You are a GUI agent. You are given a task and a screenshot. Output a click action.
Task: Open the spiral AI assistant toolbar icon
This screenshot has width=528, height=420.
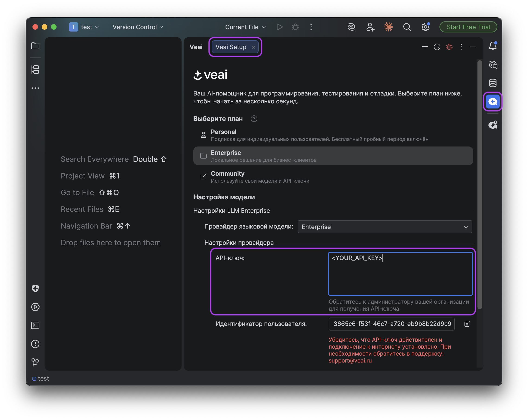(x=351, y=27)
